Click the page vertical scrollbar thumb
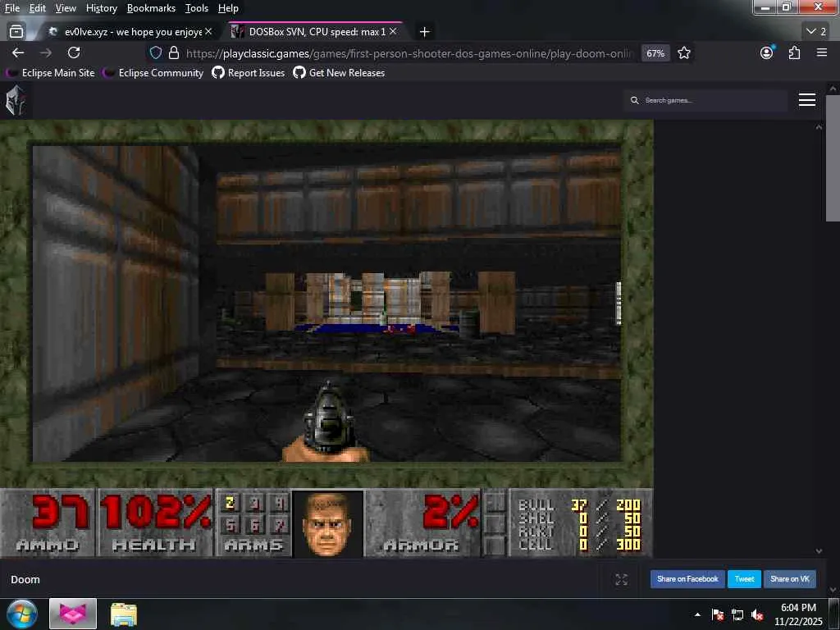 point(833,158)
